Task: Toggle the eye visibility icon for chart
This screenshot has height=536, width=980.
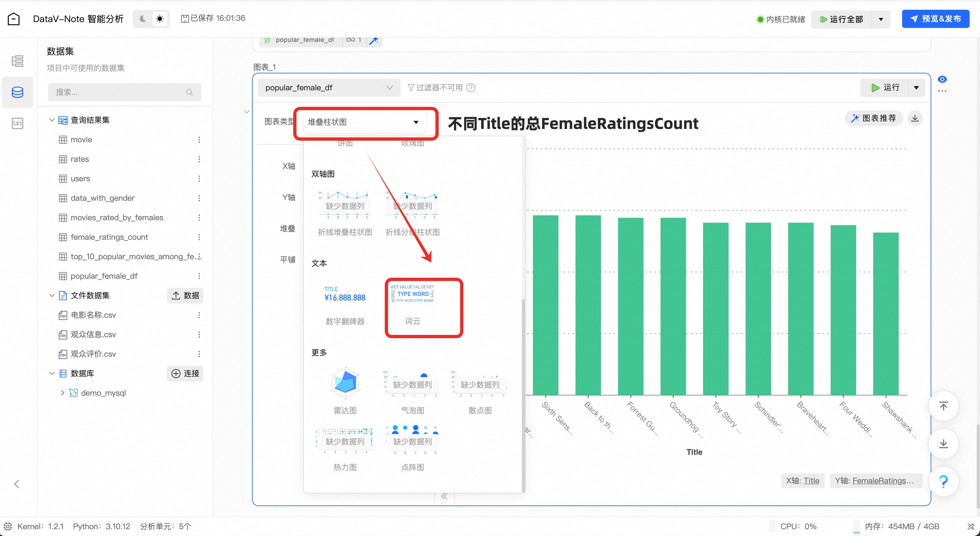Action: [x=942, y=79]
